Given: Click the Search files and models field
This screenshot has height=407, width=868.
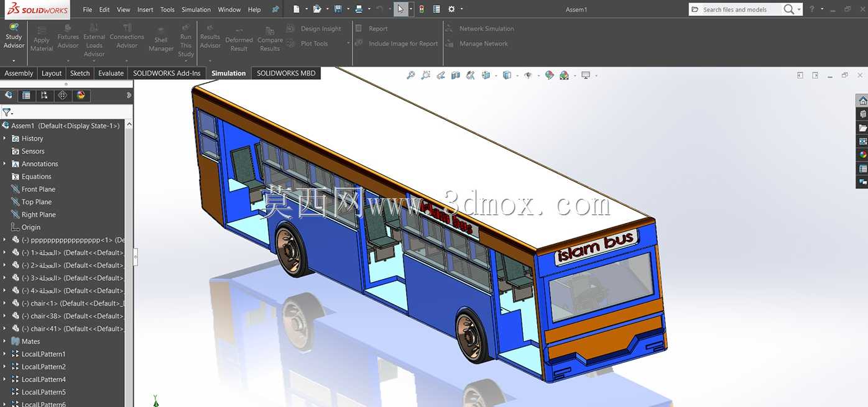Looking at the screenshot, I should tap(740, 9).
